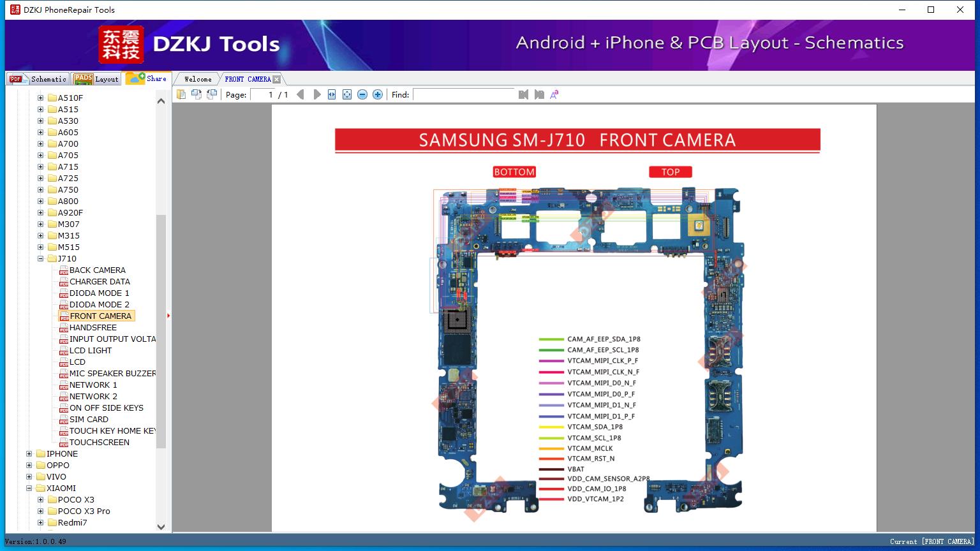Fit the document to page width

coord(332,94)
